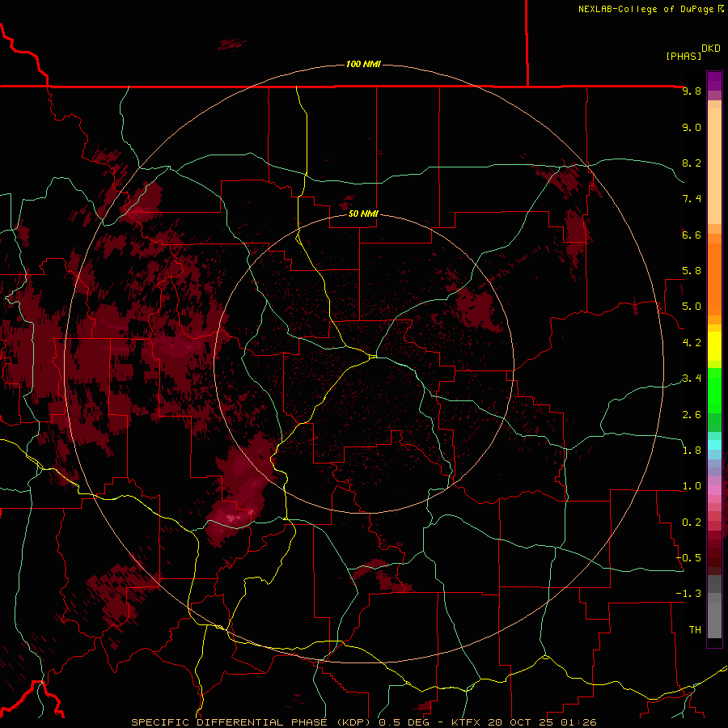This screenshot has height=728, width=728.
Task: Click the 3.4 legend value
Action: (692, 379)
